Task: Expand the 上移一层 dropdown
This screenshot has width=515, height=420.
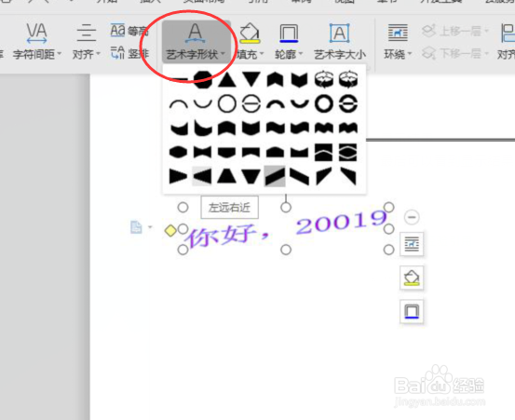Action: click(x=487, y=31)
